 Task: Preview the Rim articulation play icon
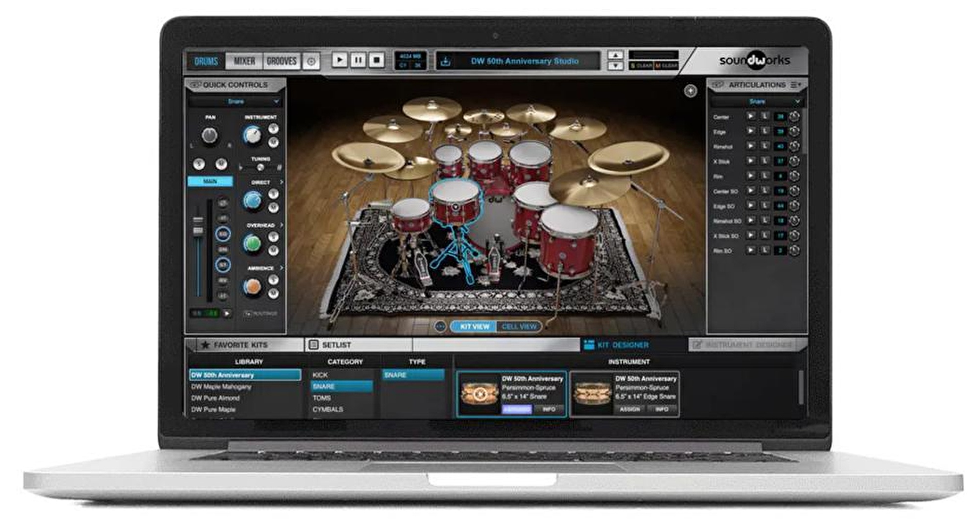pos(750,175)
